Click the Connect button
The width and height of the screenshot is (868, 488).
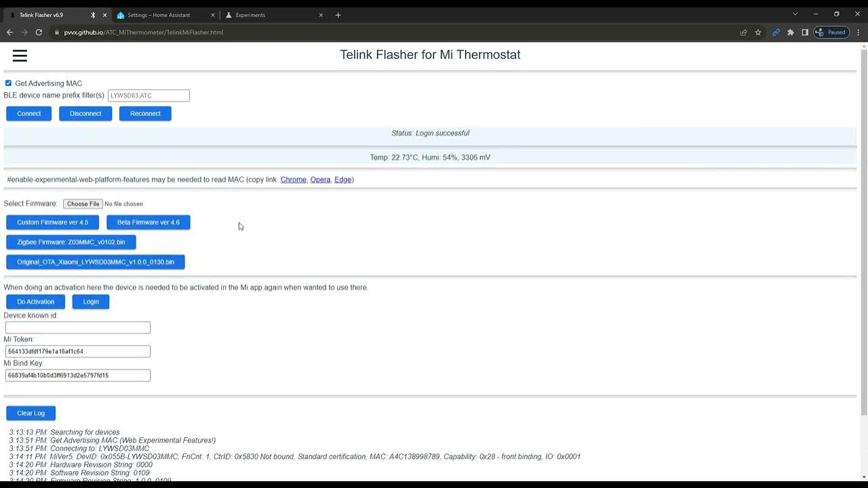(28, 114)
